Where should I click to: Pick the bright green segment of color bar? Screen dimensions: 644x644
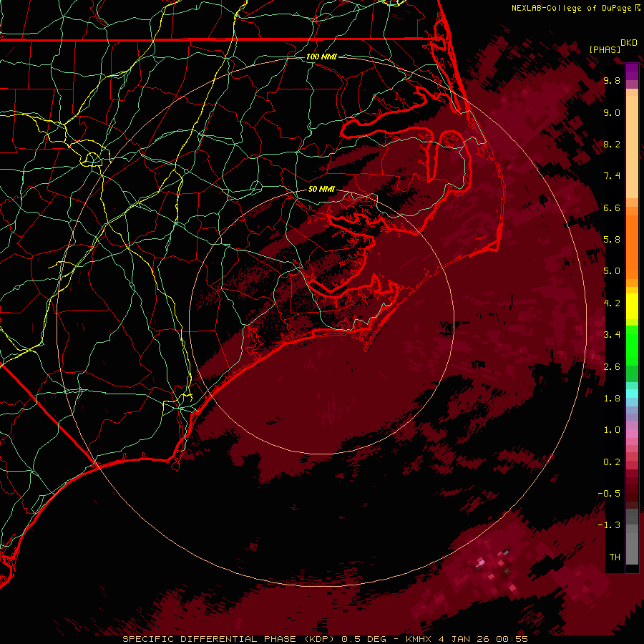pos(632,345)
